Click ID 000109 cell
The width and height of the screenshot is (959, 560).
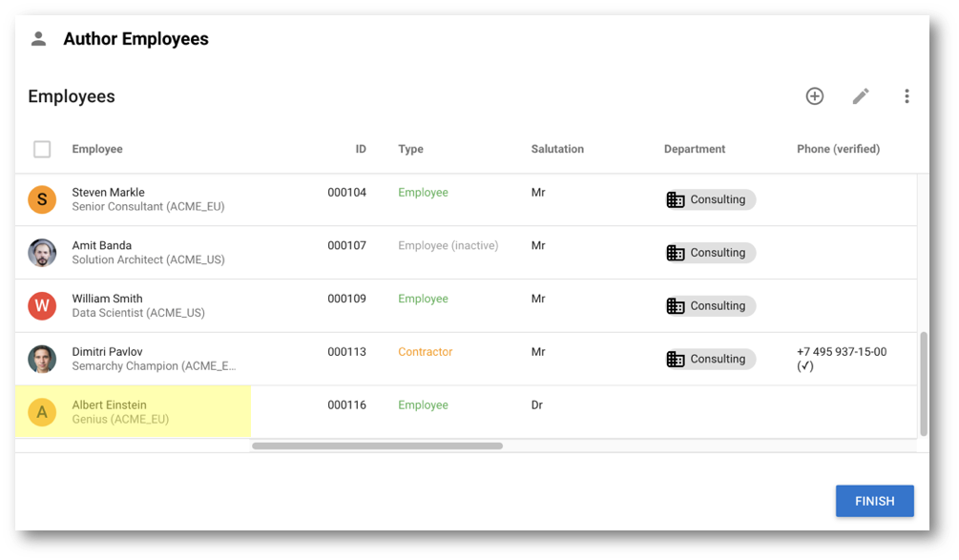pos(346,299)
